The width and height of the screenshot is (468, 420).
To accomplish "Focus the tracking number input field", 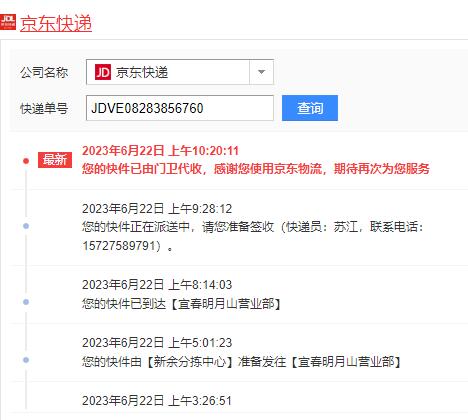I will coord(180,108).
